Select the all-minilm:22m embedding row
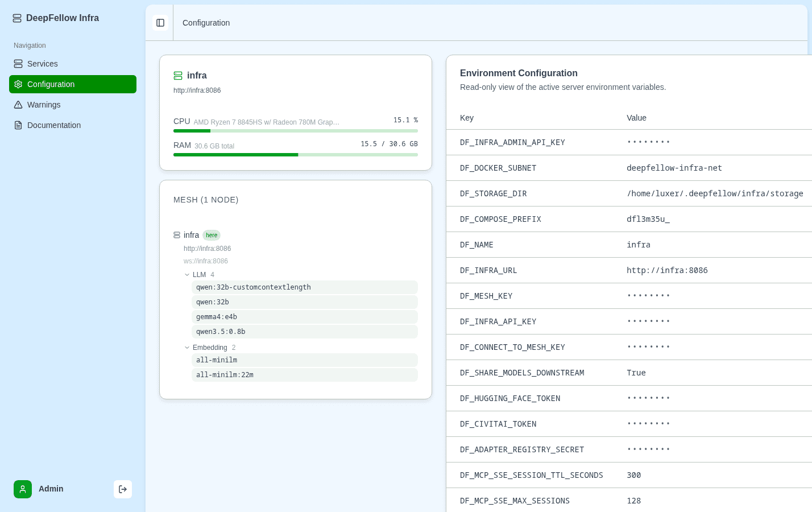Viewport: 812px width, 512px height. click(305, 375)
